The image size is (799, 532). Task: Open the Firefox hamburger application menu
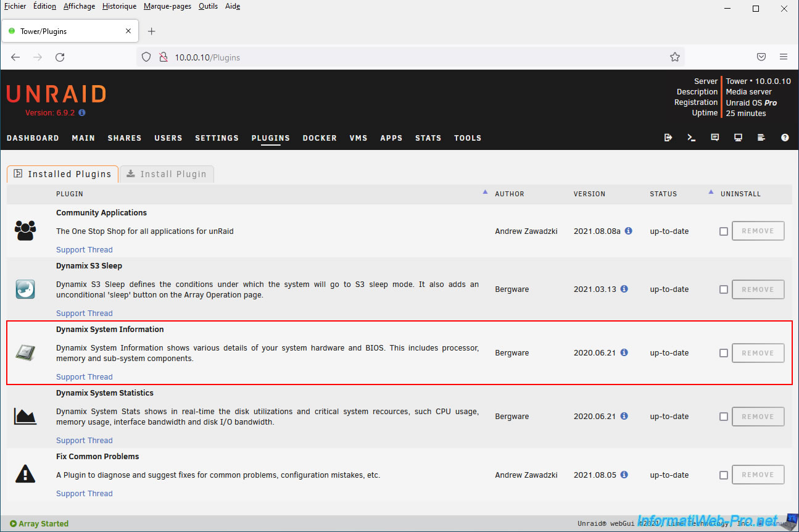click(783, 57)
